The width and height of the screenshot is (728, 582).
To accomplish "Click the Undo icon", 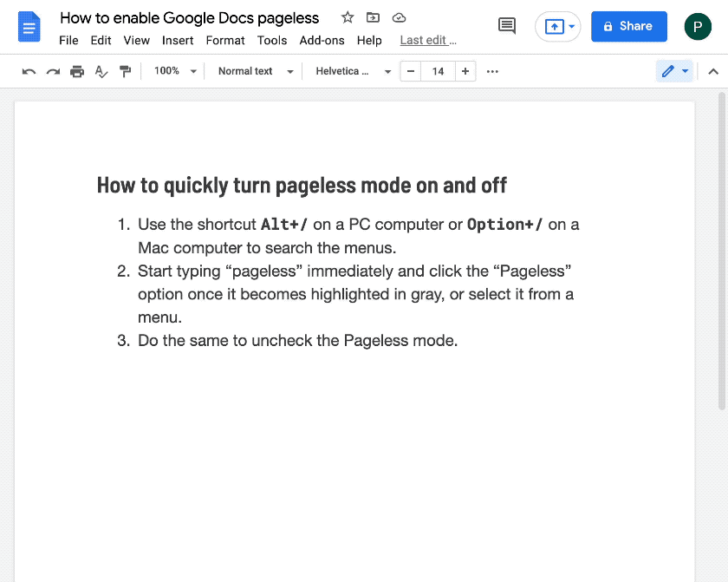I will coord(29,71).
